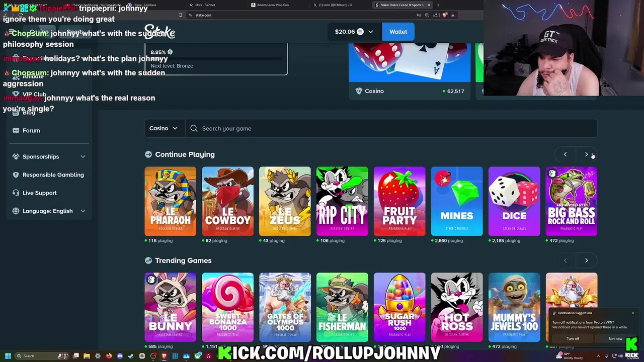Go to previous Continue Playing games page
Image resolution: width=644 pixels, height=362 pixels.
pos(565,154)
